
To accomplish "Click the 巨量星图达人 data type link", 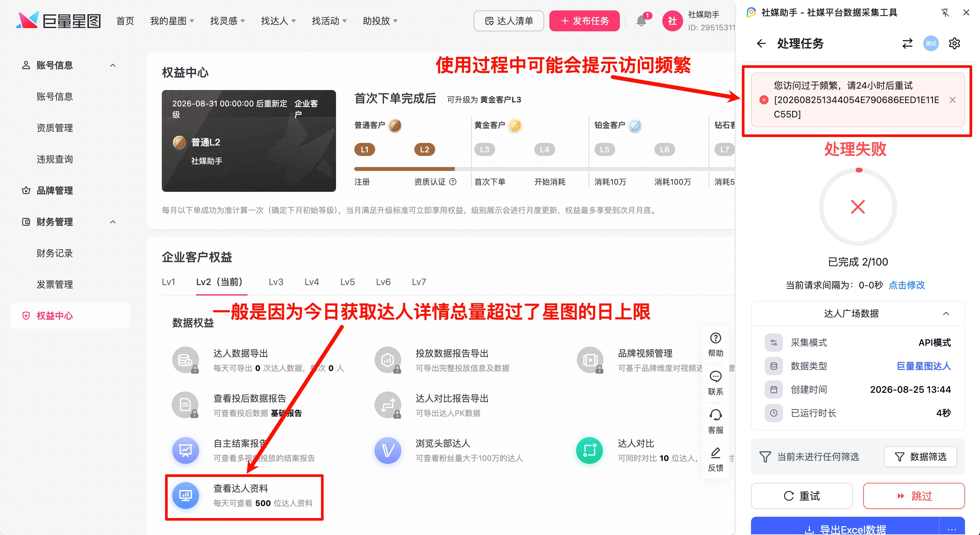I will (924, 366).
